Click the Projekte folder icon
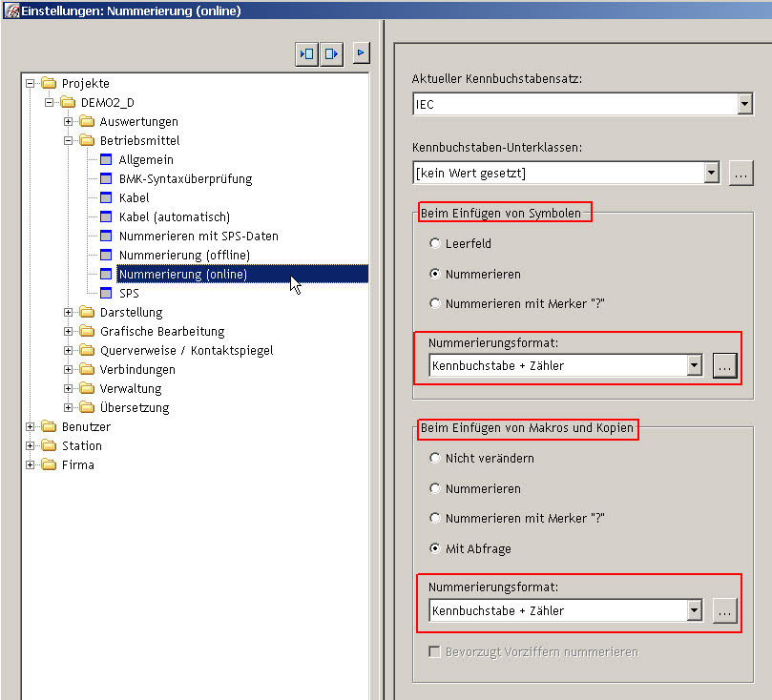This screenshot has width=772, height=700. point(49,83)
